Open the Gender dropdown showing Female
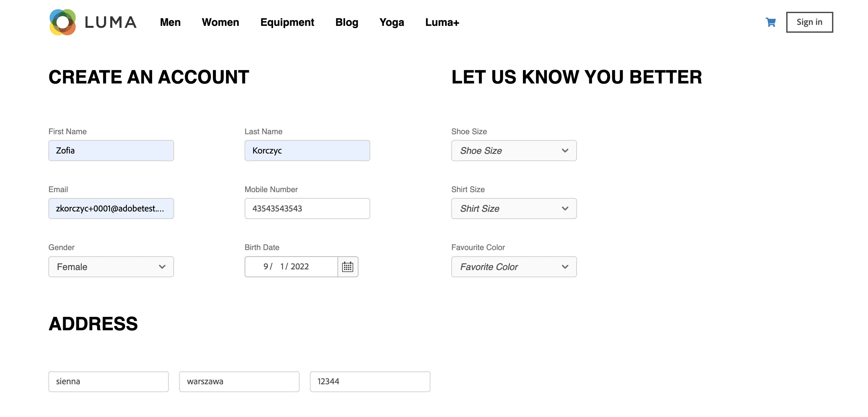Screen dimensions: 868x417 pos(111,267)
